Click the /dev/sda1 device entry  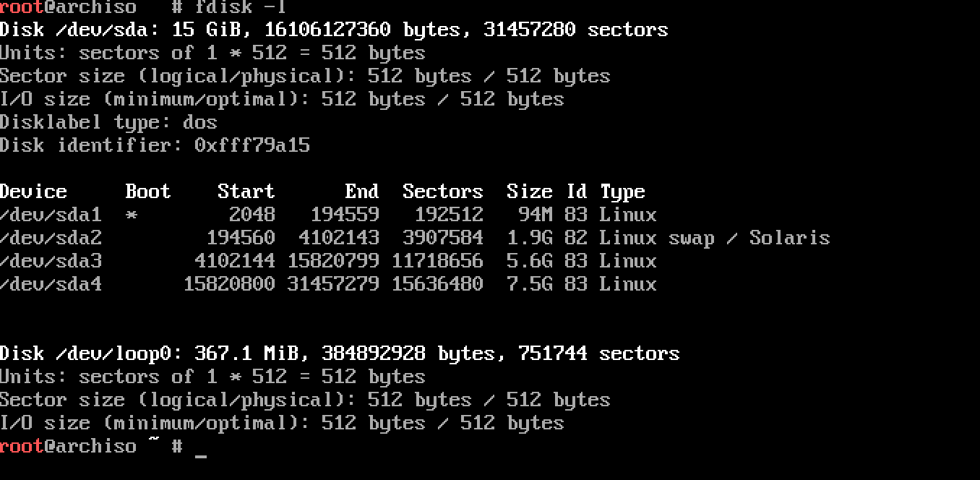[51, 215]
